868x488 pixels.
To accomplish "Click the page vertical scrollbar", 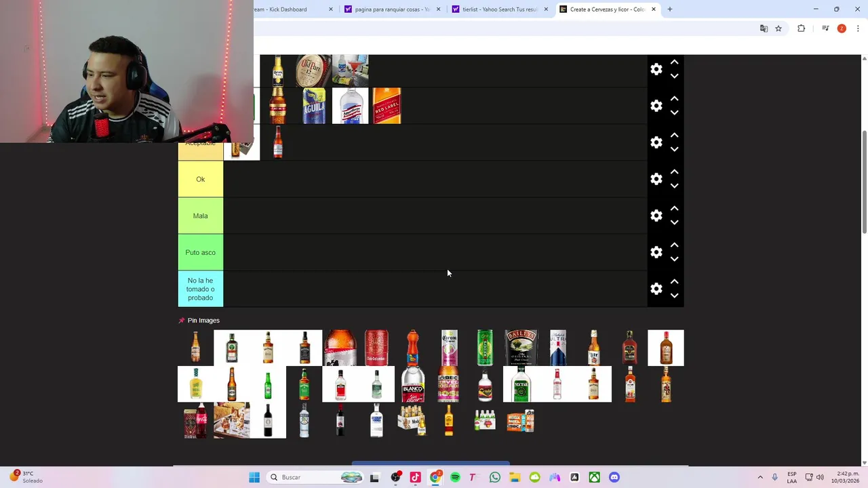I will 863,183.
